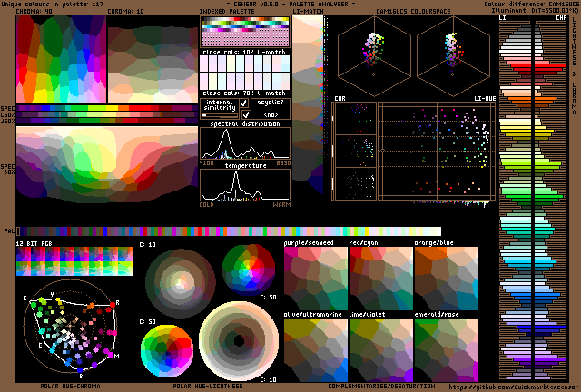Click the 'SPEC BOX' label
This screenshot has width=581, height=392.
click(x=8, y=170)
